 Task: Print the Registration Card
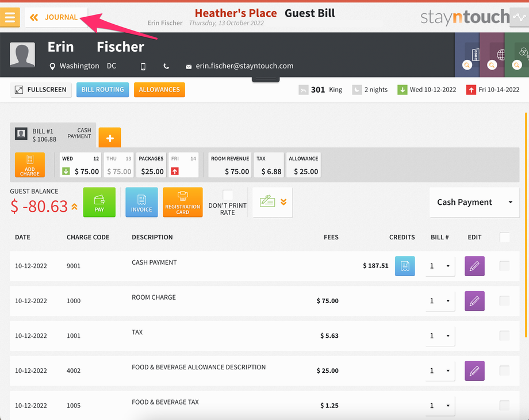pyautogui.click(x=182, y=203)
